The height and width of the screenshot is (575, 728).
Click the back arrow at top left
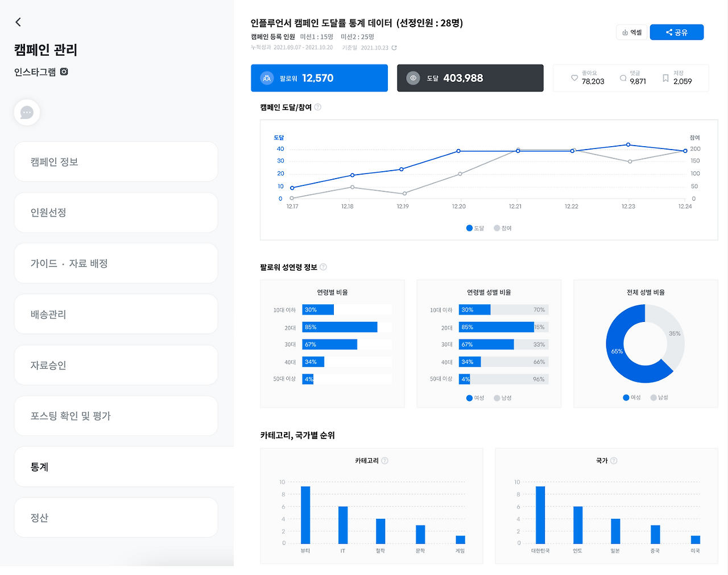coord(18,22)
